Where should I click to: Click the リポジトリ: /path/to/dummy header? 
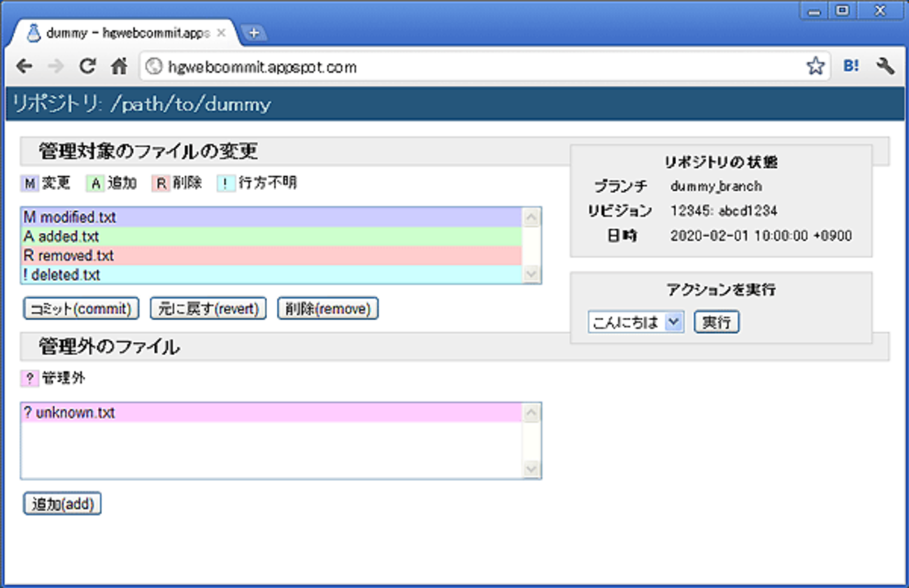(141, 104)
